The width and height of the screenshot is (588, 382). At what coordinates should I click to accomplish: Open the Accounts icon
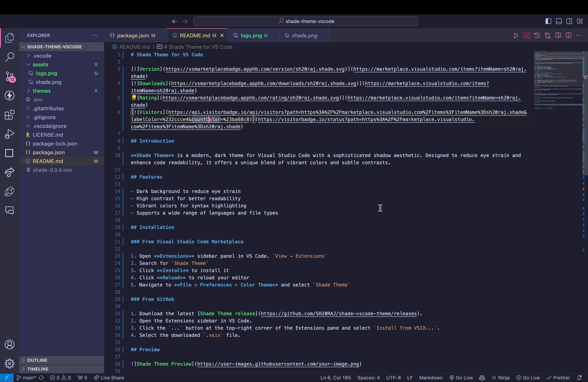10,344
